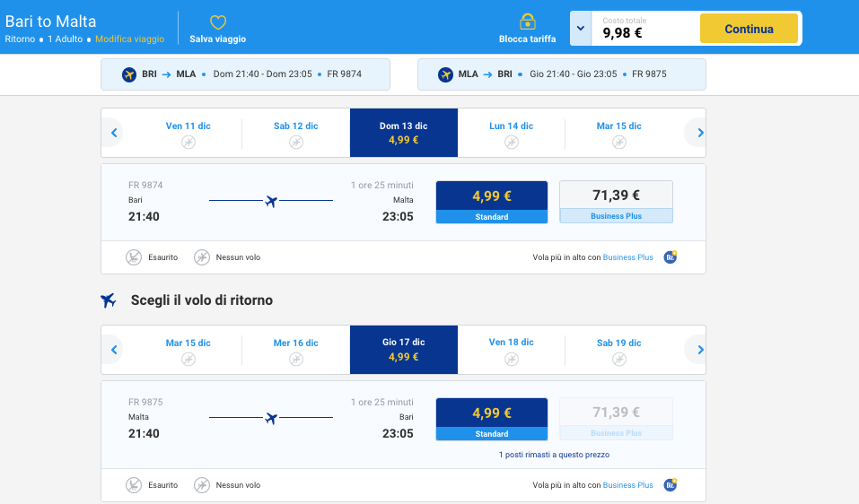This screenshot has height=504, width=859.
Task: Choose the Ven 18 dic return date tab
Action: click(x=511, y=350)
